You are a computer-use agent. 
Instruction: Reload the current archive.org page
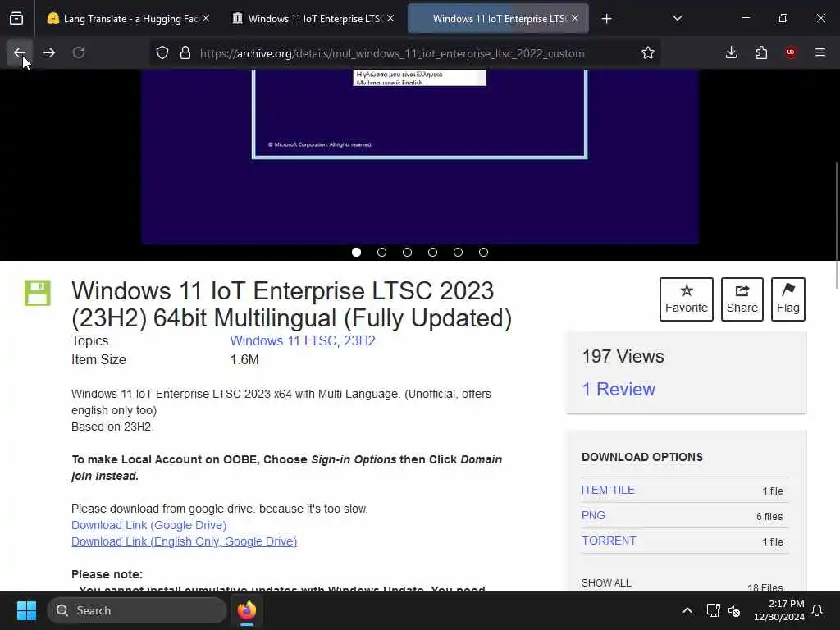coord(79,52)
